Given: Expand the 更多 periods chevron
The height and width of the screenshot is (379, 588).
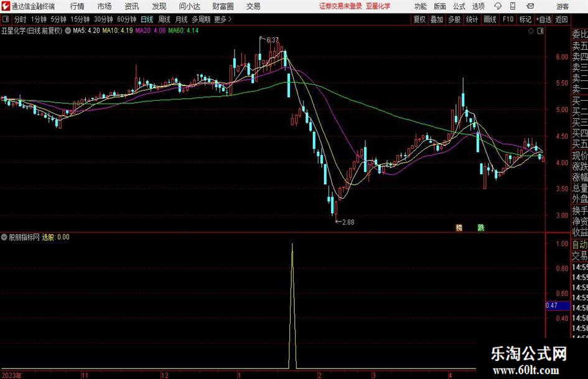Looking at the screenshot, I should 230,19.
